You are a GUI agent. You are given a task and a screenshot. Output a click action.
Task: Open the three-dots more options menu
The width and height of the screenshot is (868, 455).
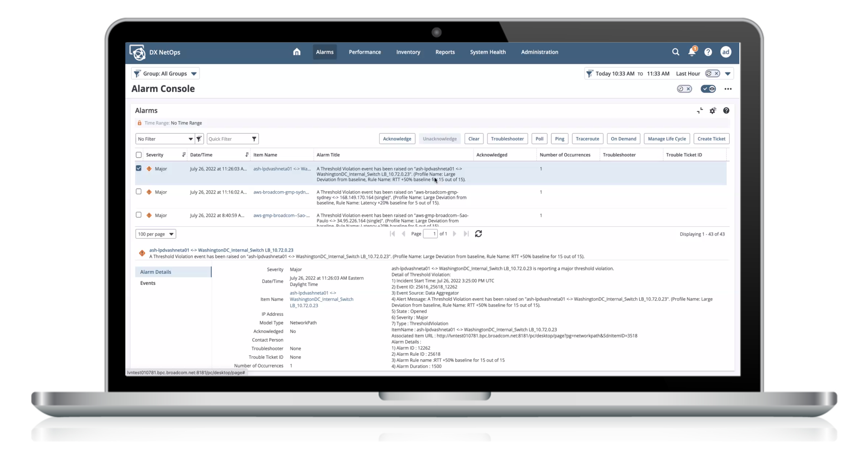coord(728,89)
